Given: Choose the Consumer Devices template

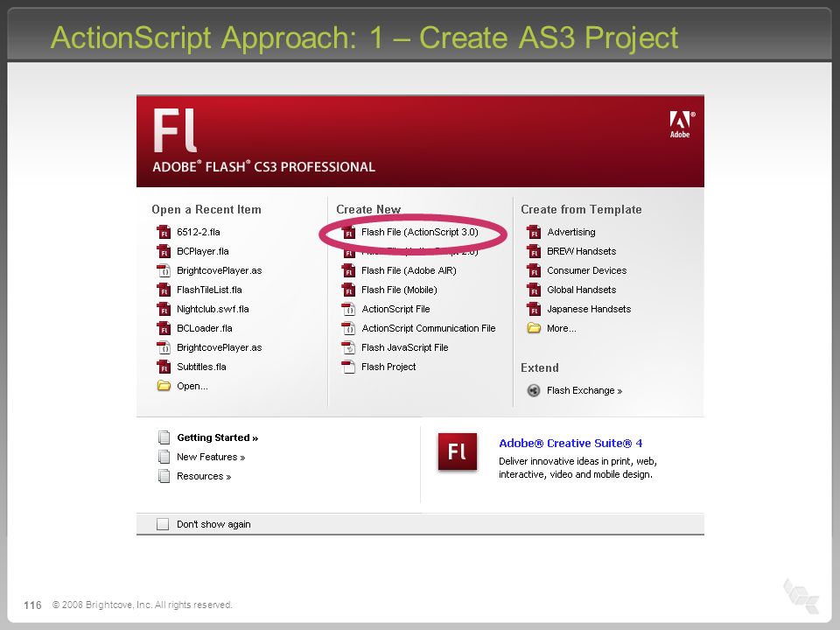Looking at the screenshot, I should pyautogui.click(x=586, y=270).
